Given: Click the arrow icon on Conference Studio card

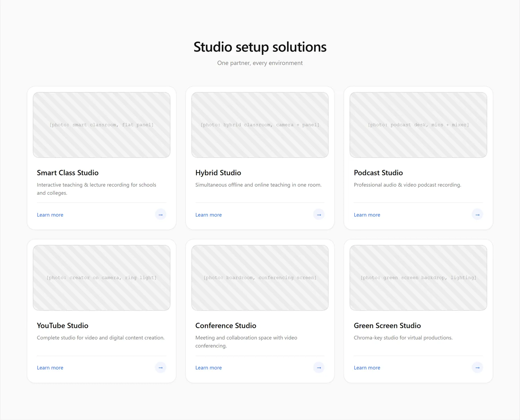Looking at the screenshot, I should (319, 367).
